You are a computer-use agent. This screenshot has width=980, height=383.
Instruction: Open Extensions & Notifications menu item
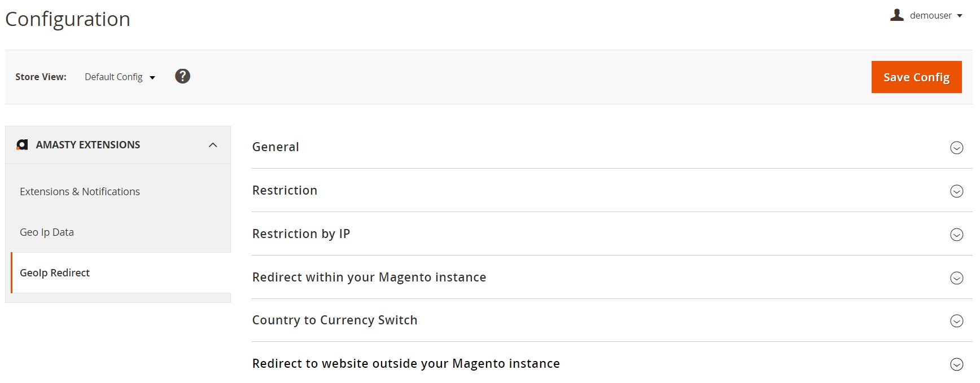80,192
